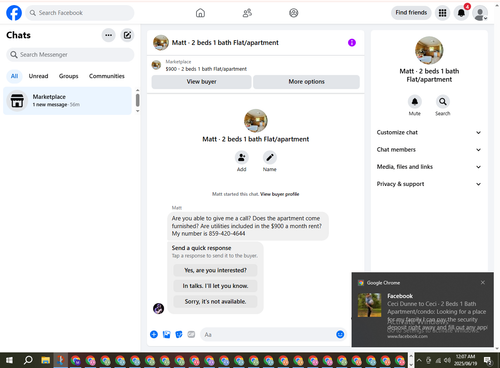500x368 pixels.
Task: Click the edit Name pencil icon
Action: click(270, 157)
